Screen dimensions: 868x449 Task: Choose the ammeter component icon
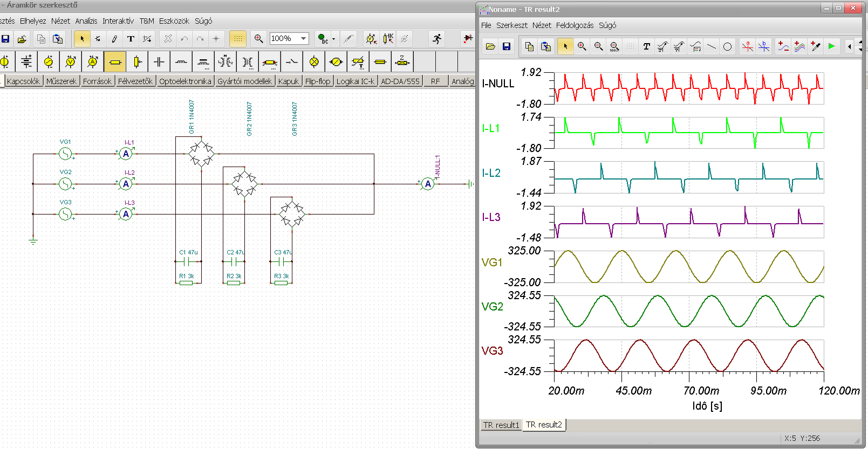coord(93,62)
